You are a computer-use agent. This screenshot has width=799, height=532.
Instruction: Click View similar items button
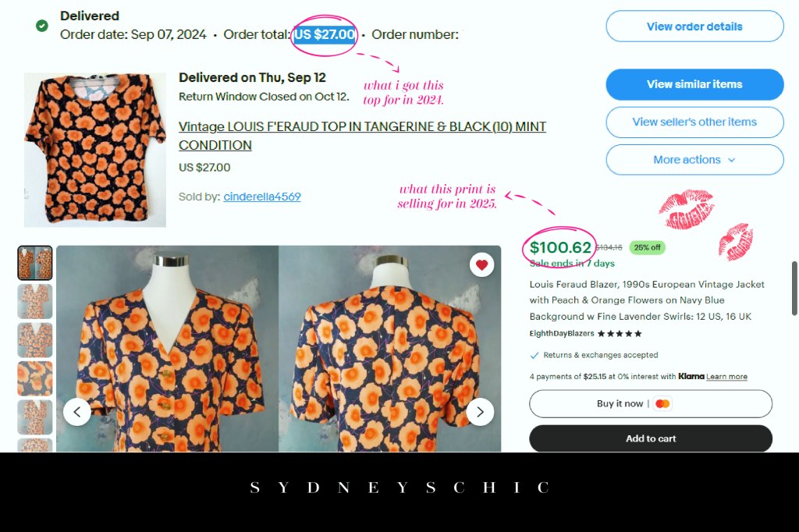(x=694, y=84)
